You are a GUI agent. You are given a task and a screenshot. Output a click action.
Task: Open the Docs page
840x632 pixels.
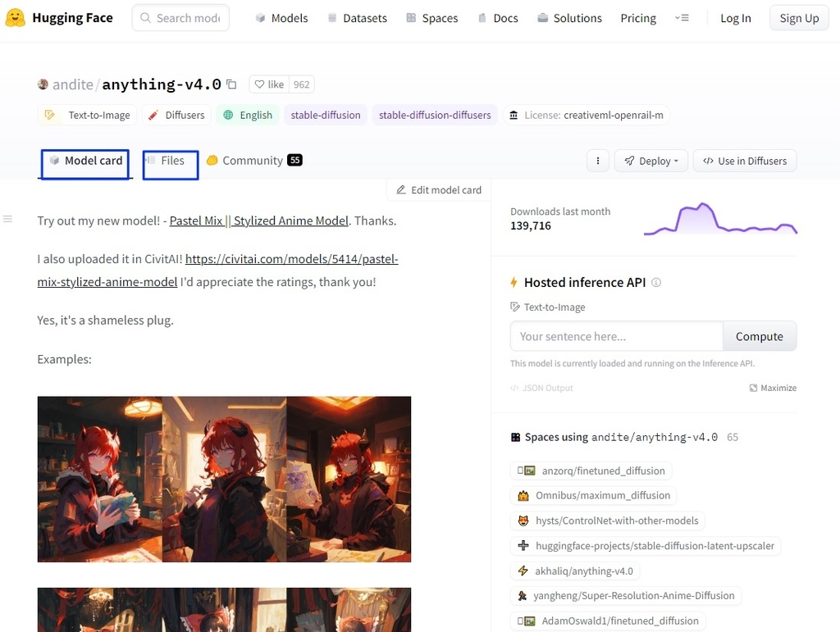click(498, 18)
